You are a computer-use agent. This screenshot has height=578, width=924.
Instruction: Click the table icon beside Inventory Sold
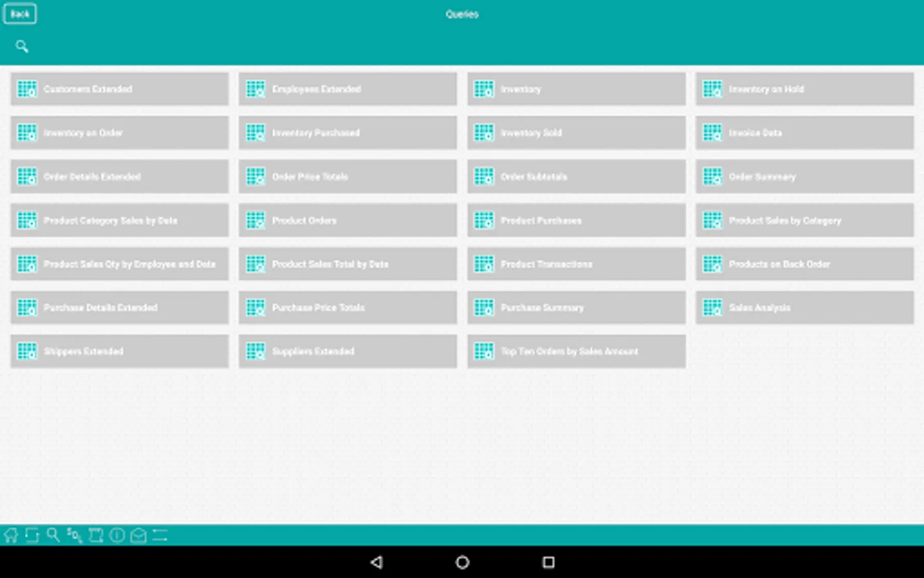[484, 132]
